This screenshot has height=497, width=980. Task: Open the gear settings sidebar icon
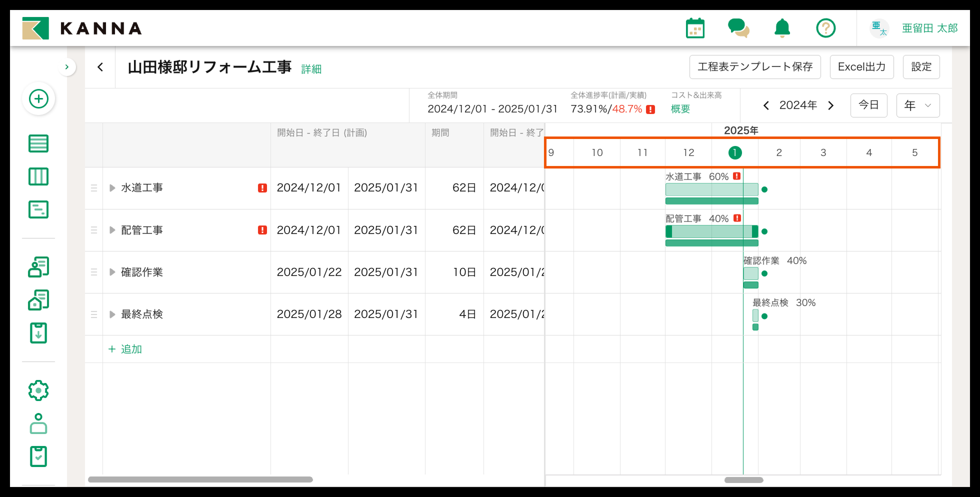tap(38, 390)
